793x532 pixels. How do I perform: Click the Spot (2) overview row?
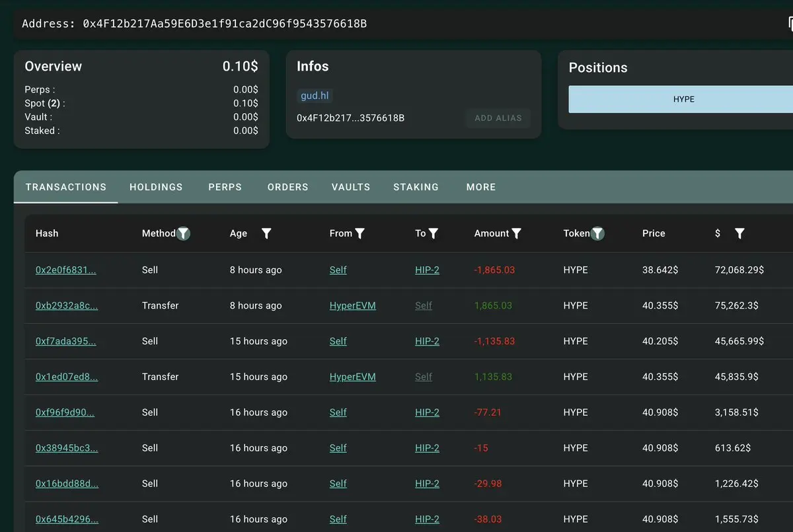coord(141,103)
